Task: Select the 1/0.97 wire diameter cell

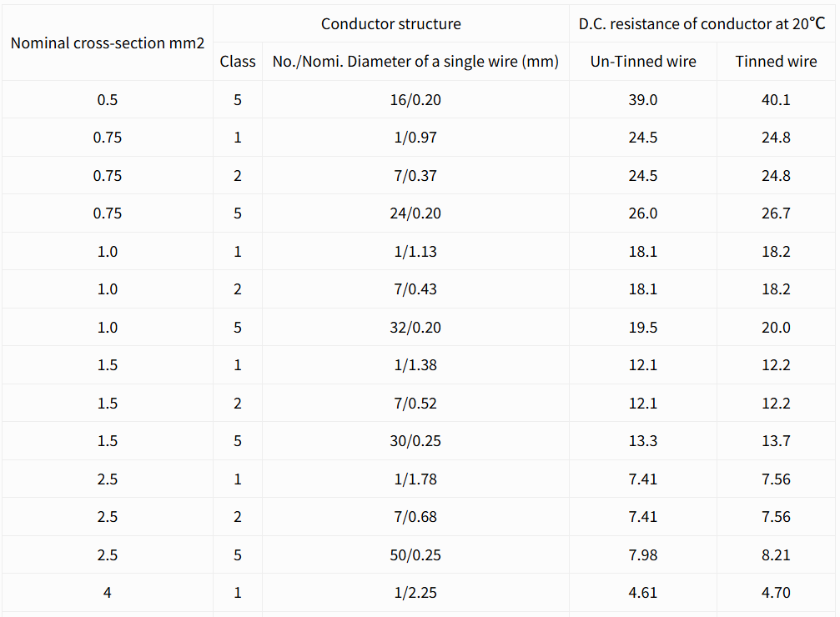Action: [415, 138]
